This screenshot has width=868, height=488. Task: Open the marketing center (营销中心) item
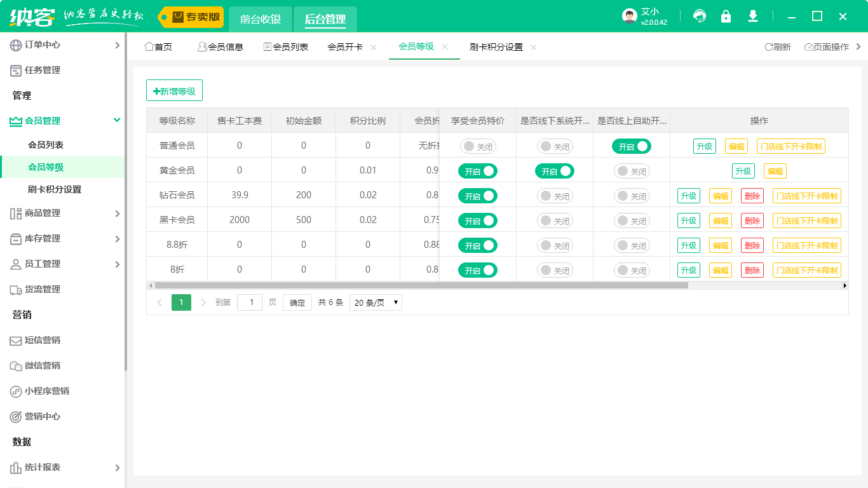point(42,416)
